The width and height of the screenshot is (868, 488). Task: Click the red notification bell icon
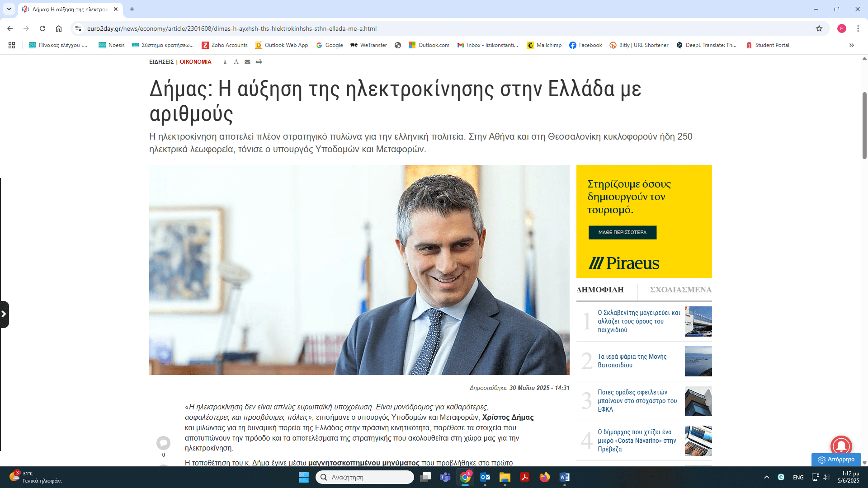click(841, 446)
